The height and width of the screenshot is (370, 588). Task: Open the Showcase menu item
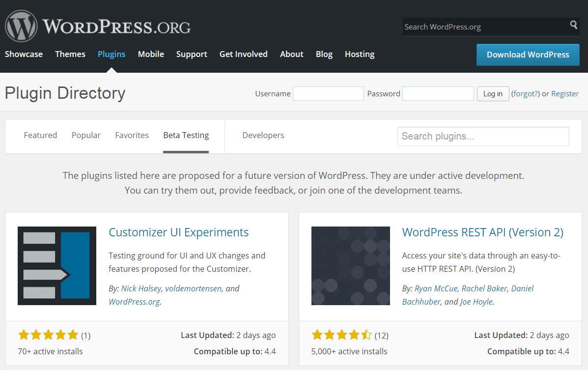[x=24, y=54]
